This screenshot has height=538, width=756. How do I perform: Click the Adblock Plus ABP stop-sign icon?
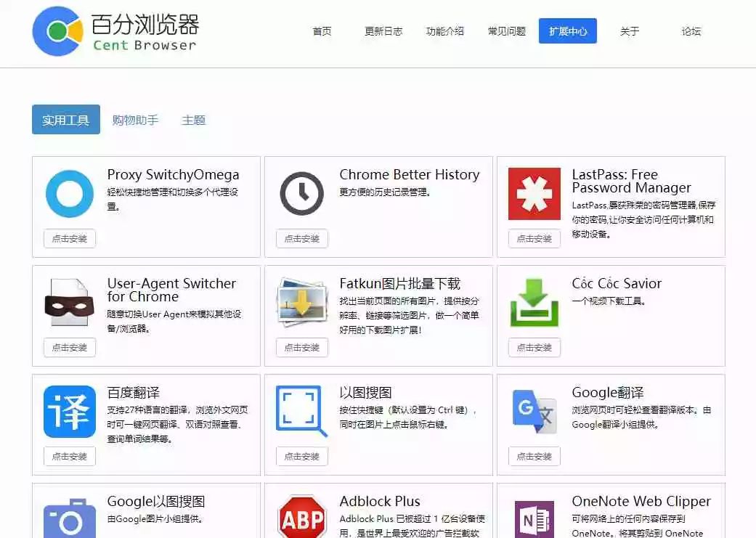click(302, 518)
